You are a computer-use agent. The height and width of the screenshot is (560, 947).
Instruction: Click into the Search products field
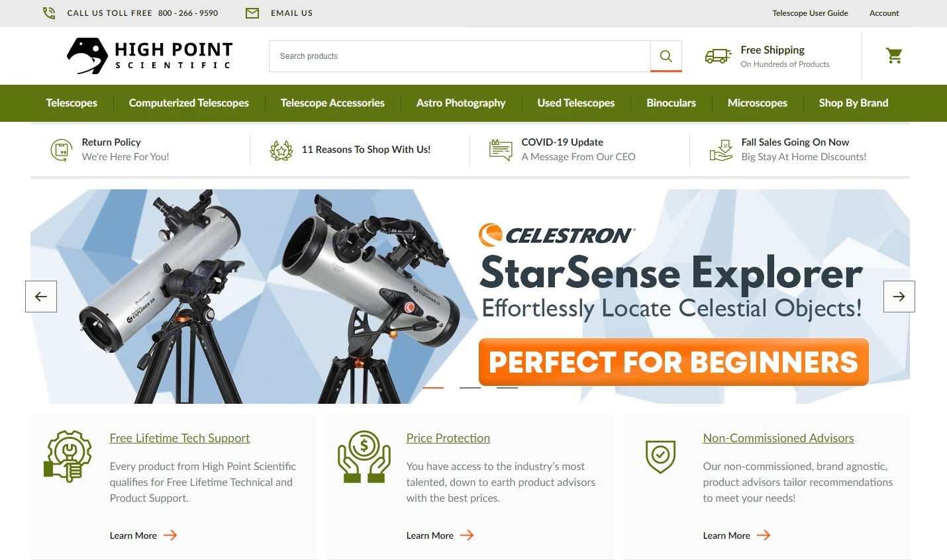pyautogui.click(x=459, y=56)
